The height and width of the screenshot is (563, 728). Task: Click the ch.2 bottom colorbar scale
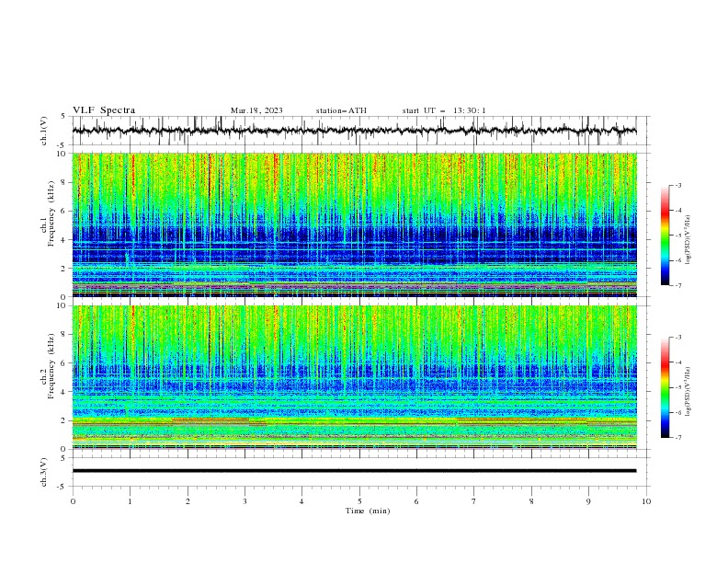(665, 387)
